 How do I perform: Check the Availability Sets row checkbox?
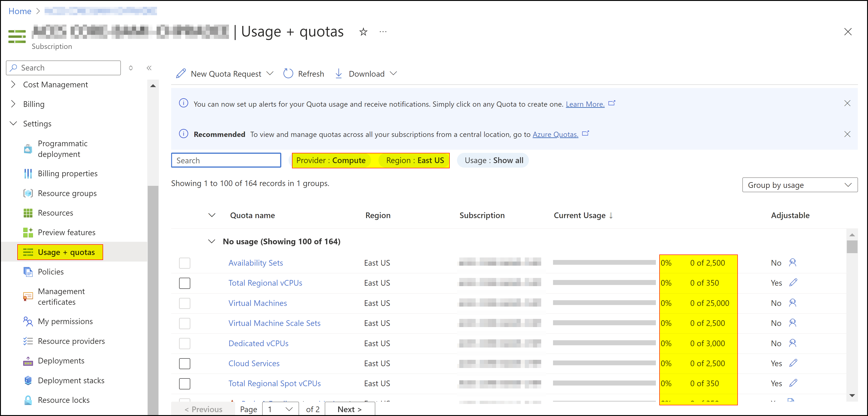click(185, 263)
